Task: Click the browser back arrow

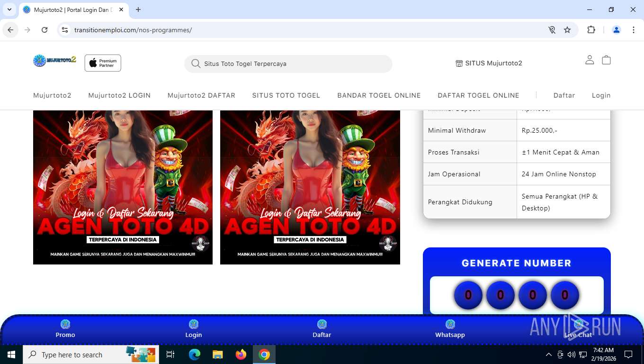Action: [10, 30]
